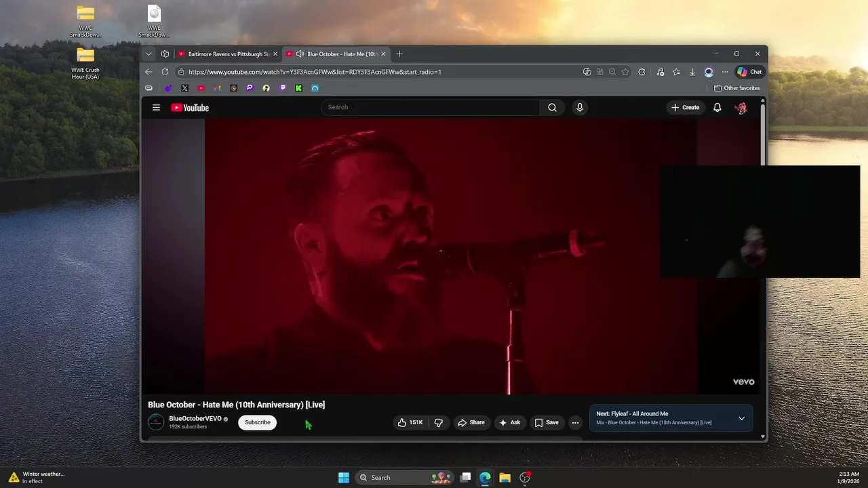Dislike the Blue October video
The width and height of the screenshot is (868, 488).
(x=439, y=422)
